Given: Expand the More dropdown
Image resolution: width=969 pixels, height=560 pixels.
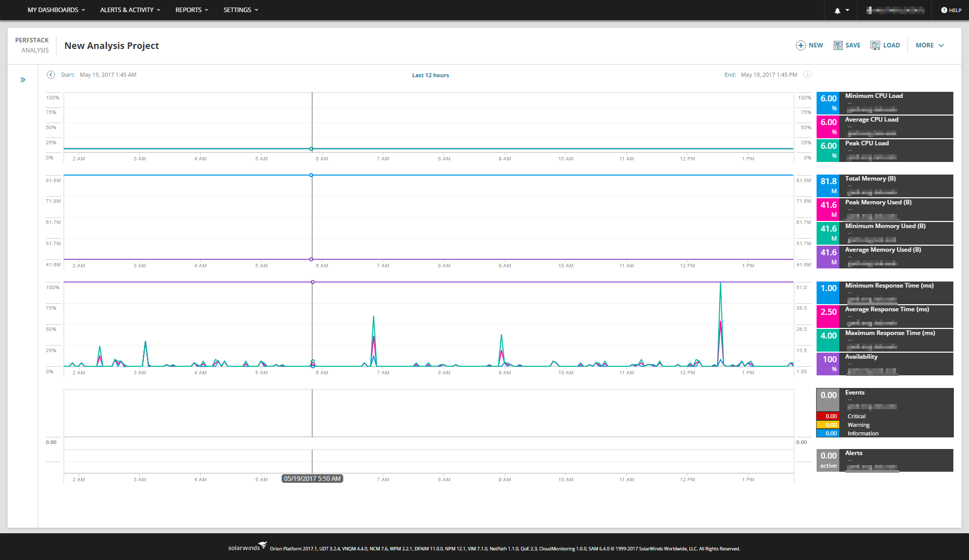Looking at the screenshot, I should 930,45.
